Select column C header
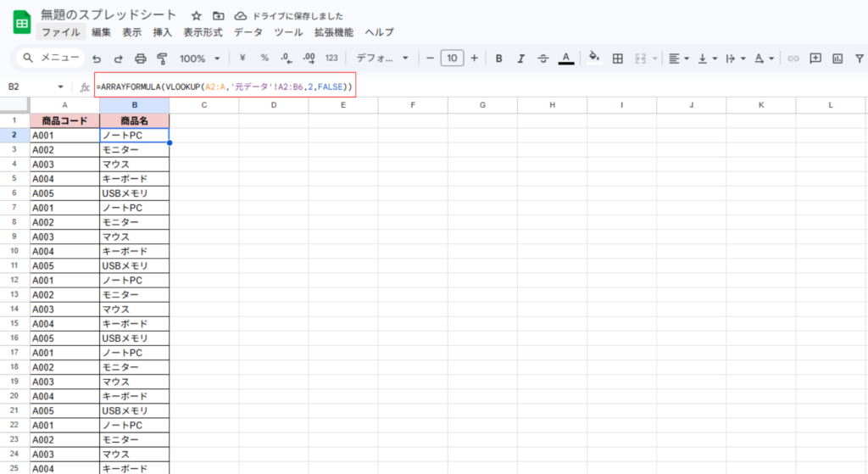 click(x=204, y=104)
